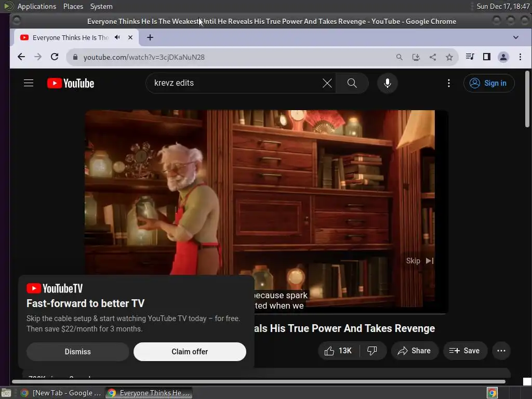Close the YouTube tab

pos(130,37)
